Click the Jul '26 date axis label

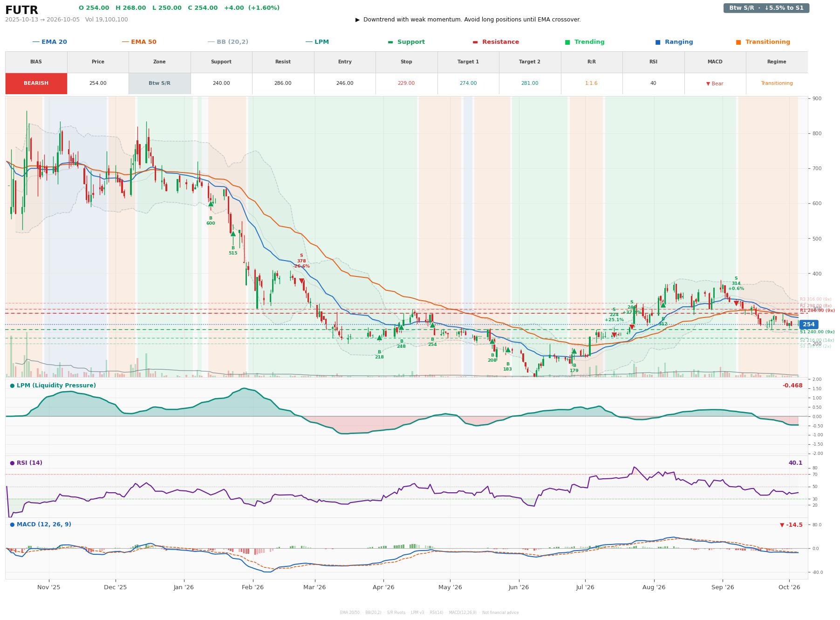click(585, 587)
